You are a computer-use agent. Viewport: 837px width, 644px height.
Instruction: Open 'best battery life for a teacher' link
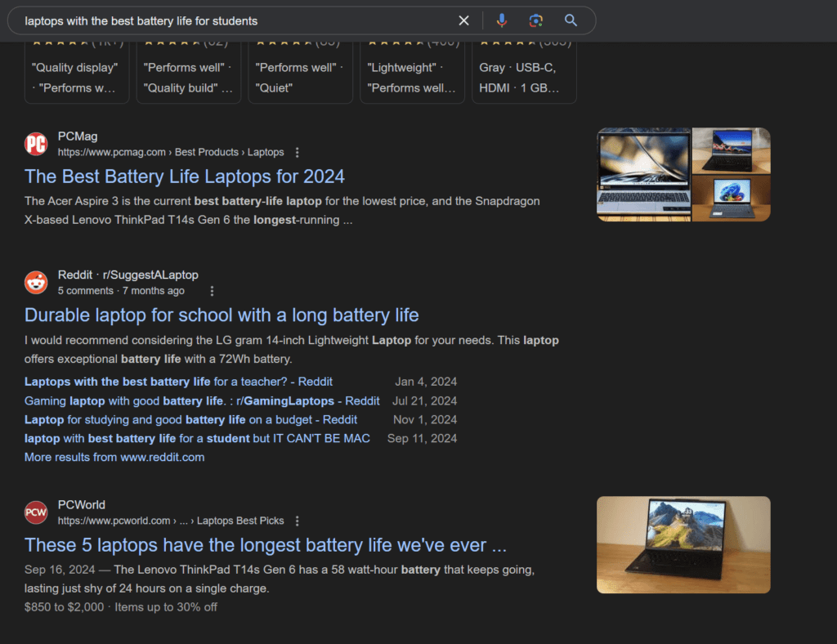tap(178, 382)
